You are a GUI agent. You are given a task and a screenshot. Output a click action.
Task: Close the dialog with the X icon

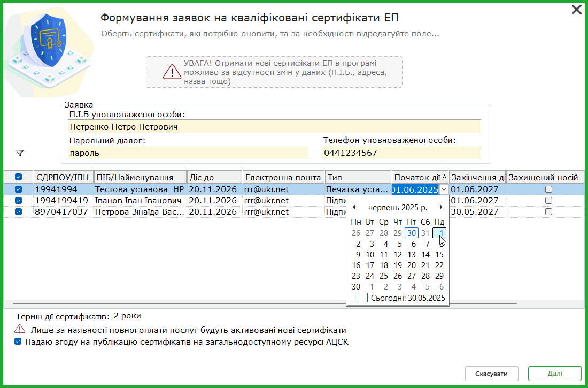576,10
